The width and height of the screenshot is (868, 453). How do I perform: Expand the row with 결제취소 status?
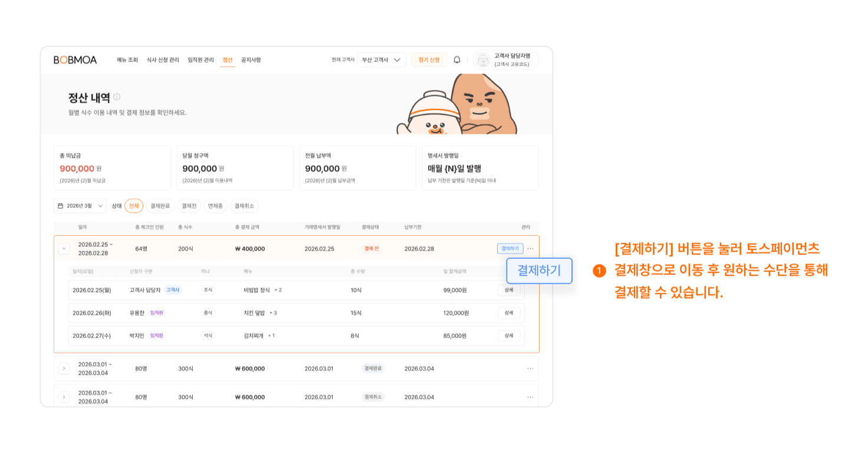point(64,397)
